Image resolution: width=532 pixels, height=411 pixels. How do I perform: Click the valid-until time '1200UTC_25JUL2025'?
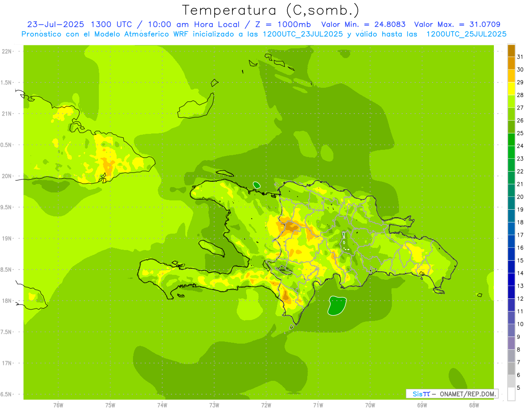tap(466, 34)
